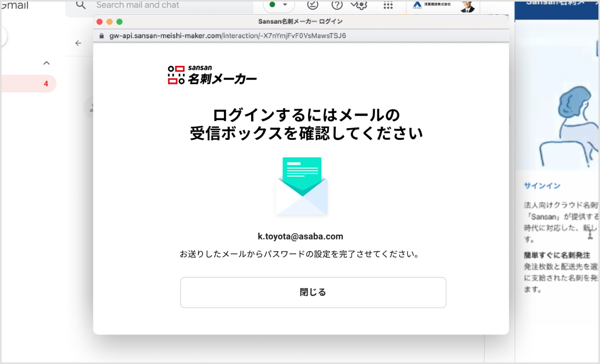Click the ログインするにはメールの heading line
The width and height of the screenshot is (600, 364).
tap(306, 115)
